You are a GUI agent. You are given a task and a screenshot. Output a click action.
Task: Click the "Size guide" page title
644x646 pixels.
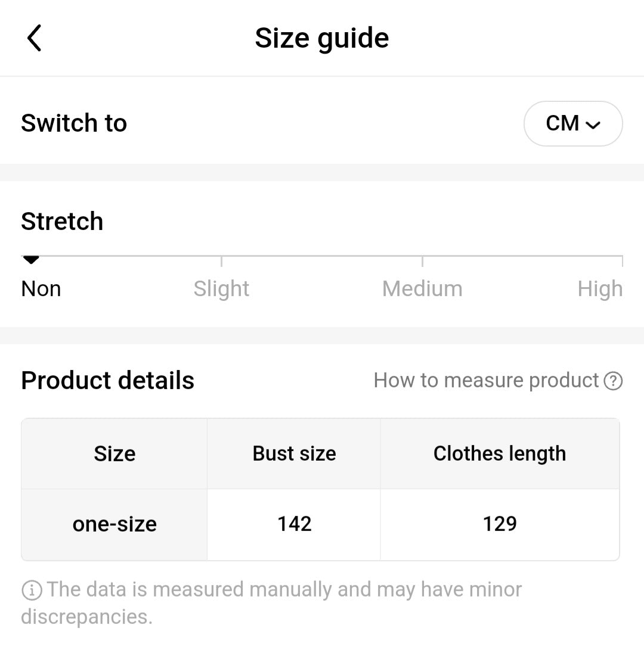(x=322, y=38)
